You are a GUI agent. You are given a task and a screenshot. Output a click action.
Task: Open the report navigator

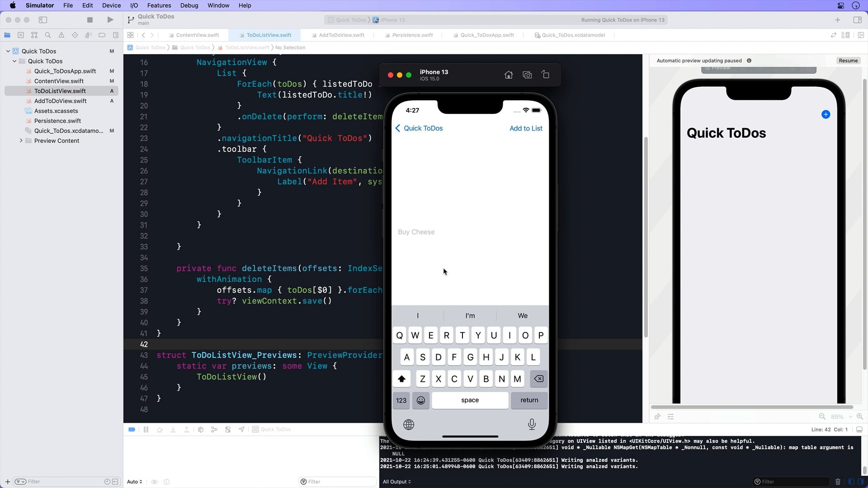pos(116,35)
